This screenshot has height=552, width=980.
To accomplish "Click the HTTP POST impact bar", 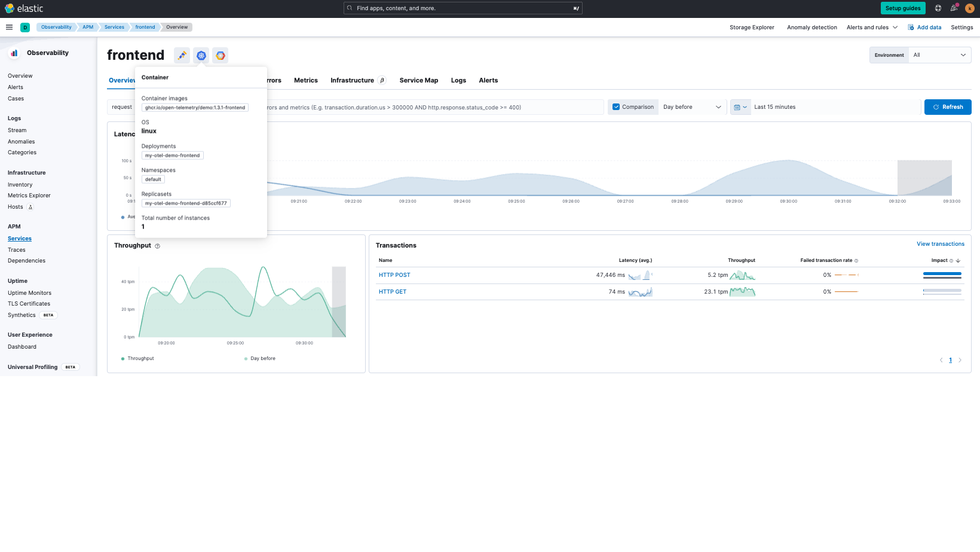I will [942, 275].
